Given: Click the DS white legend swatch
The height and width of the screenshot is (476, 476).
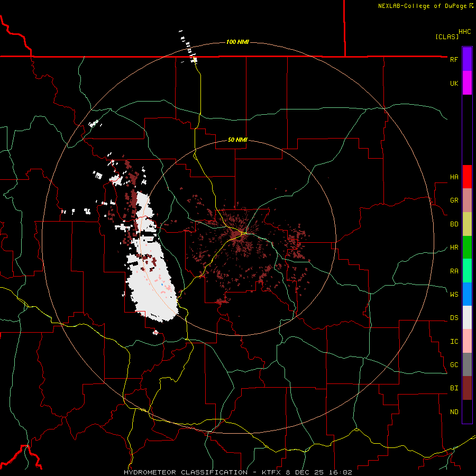Looking at the screenshot, I should tap(467, 317).
